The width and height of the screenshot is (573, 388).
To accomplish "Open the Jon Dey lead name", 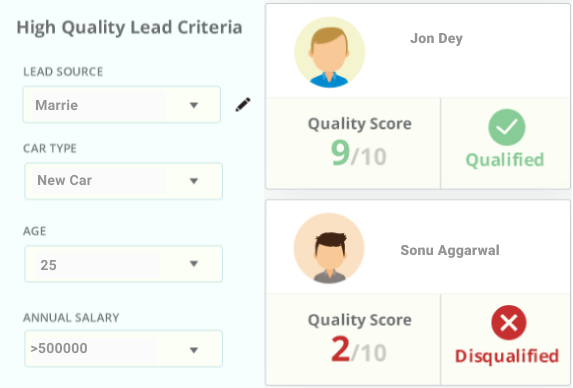I will tap(436, 38).
